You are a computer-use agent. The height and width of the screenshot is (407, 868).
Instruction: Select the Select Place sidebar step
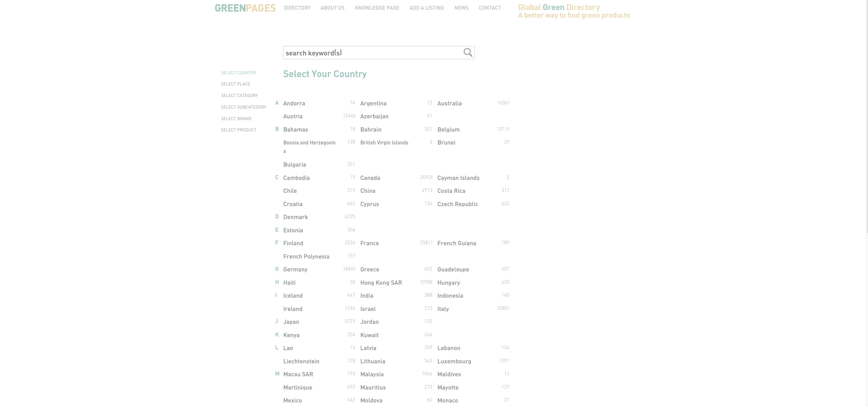[235, 84]
